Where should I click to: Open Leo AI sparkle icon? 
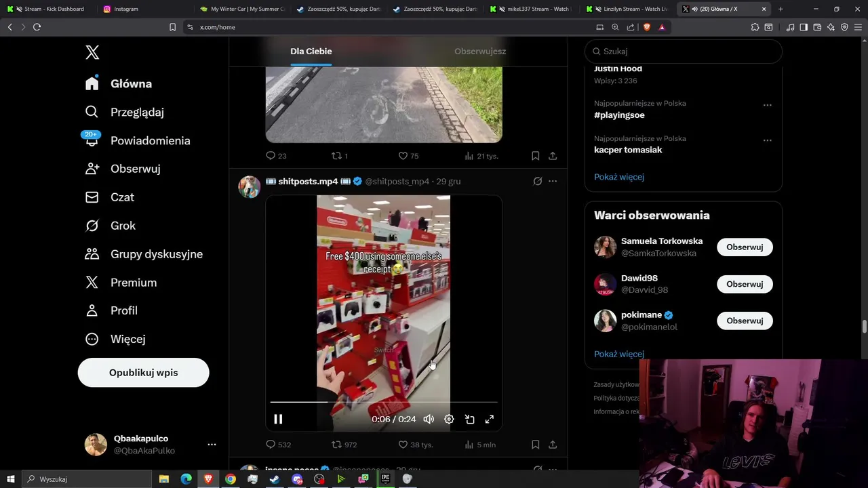(x=831, y=27)
